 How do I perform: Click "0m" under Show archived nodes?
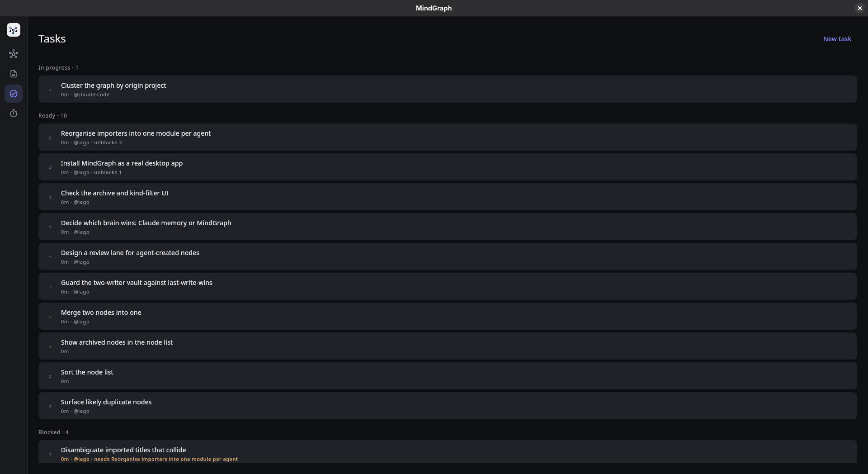pos(65,351)
